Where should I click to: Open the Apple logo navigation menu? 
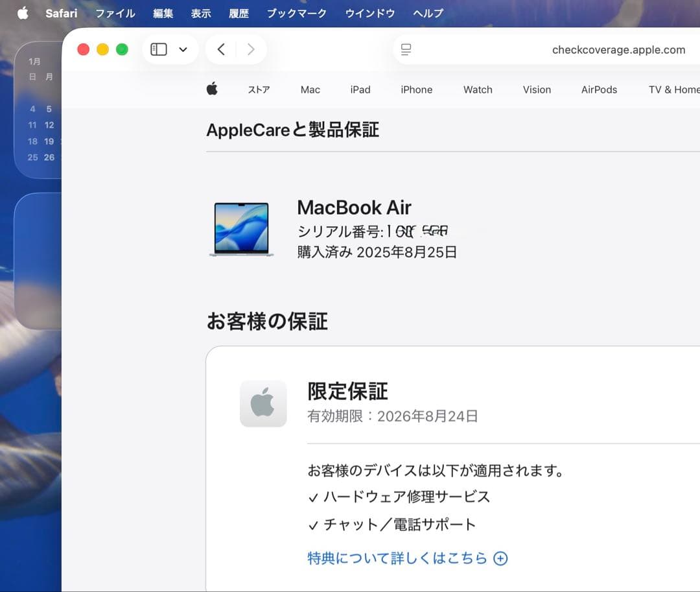(212, 89)
